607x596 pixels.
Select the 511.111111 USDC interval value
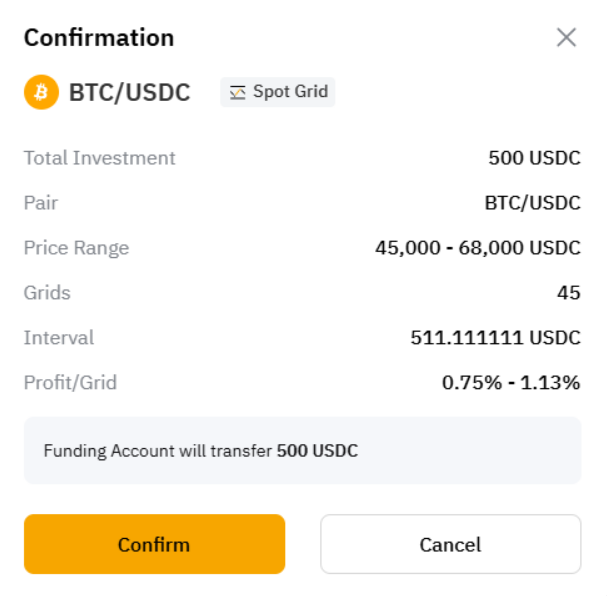click(495, 338)
